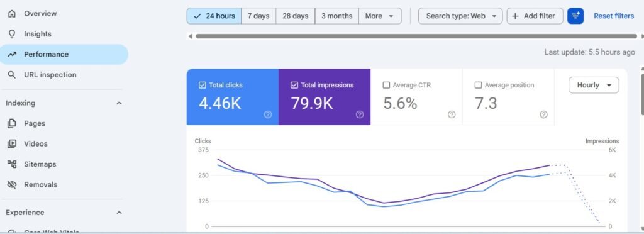Check the Average position checkbox
644x234 pixels.
coord(478,85)
